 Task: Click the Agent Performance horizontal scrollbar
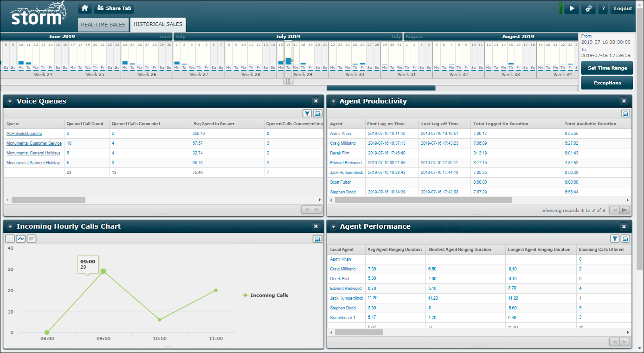pos(359,332)
